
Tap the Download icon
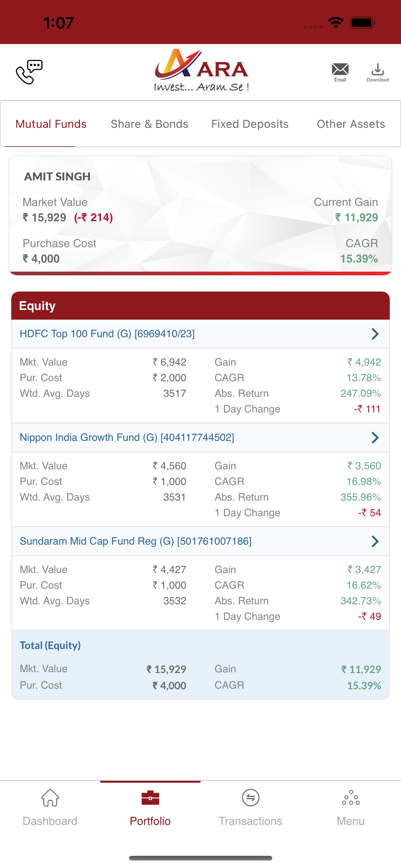click(x=378, y=72)
